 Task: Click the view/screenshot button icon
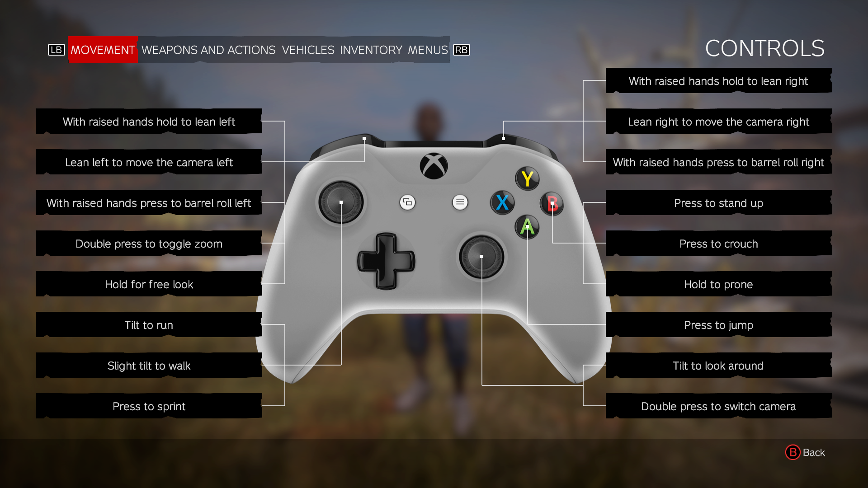(406, 202)
